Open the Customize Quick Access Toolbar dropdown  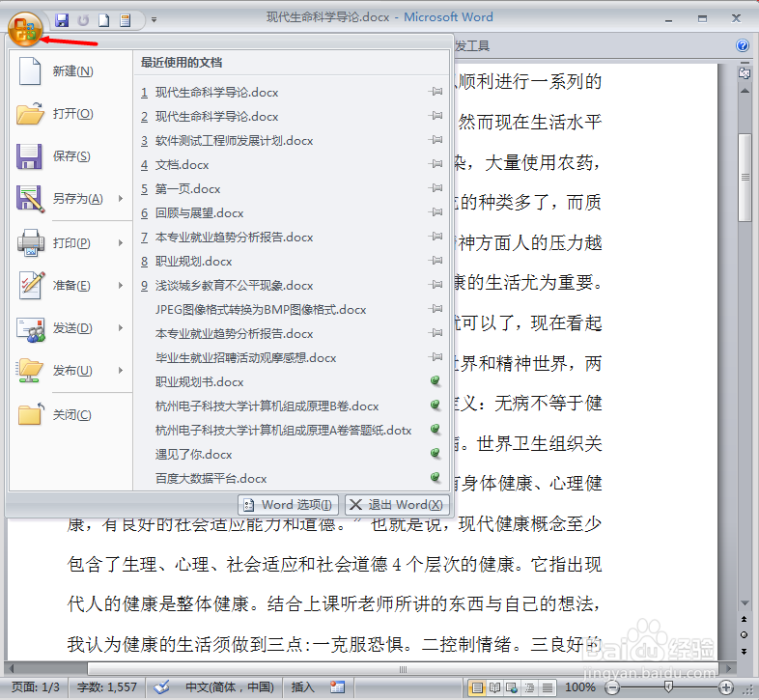coord(154,20)
